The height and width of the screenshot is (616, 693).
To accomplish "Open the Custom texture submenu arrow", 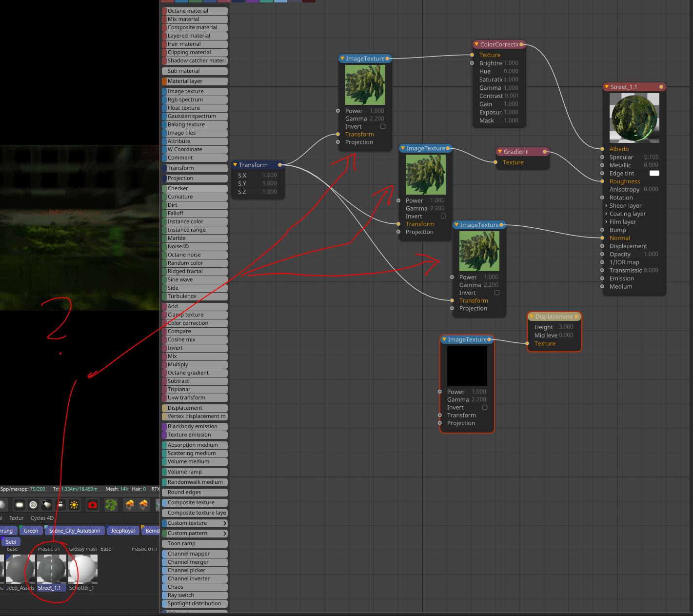I will 225,523.
